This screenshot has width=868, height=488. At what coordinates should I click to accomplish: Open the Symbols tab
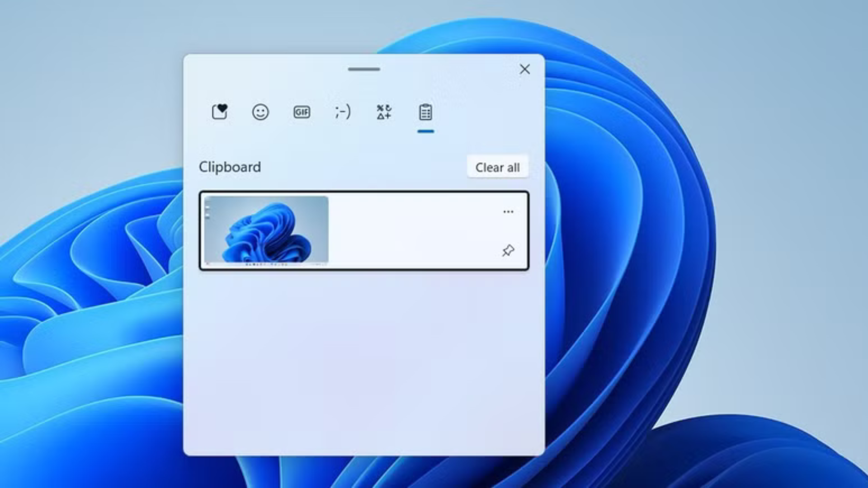384,112
